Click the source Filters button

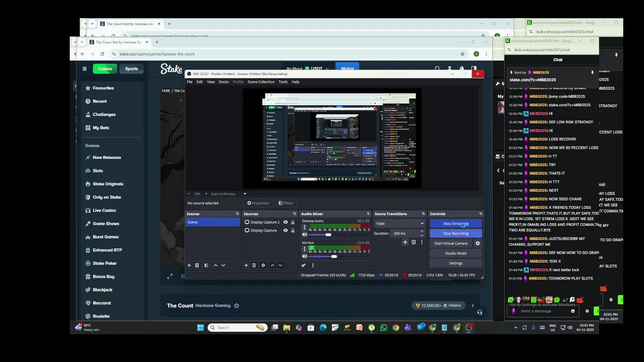coord(285,203)
